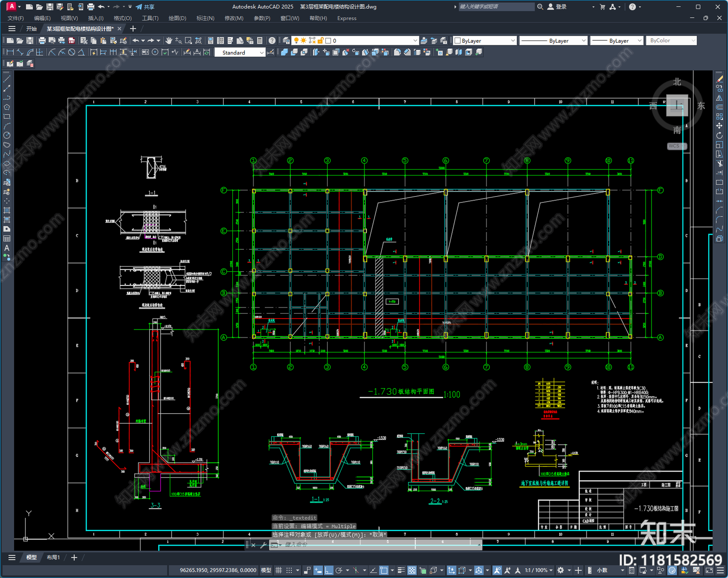The height and width of the screenshot is (578, 728).
Task: Click the Match Properties brush icon
Action: [x=113, y=41]
